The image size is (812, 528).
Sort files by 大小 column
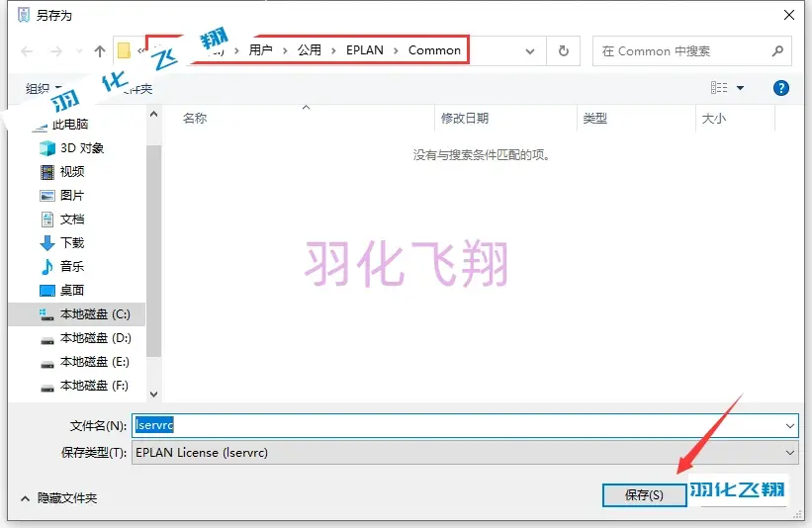click(x=714, y=118)
